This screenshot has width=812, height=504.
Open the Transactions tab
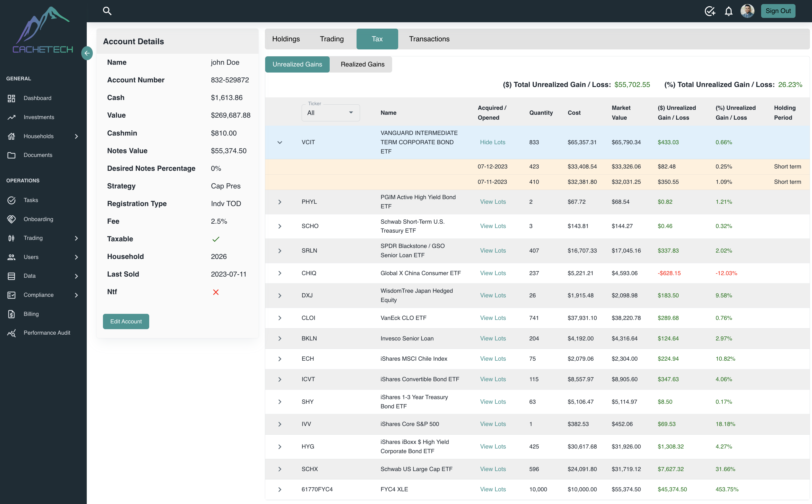(x=429, y=39)
